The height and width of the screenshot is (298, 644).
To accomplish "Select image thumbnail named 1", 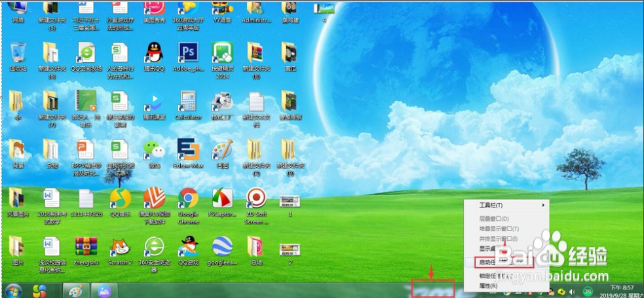I will coord(290,206).
